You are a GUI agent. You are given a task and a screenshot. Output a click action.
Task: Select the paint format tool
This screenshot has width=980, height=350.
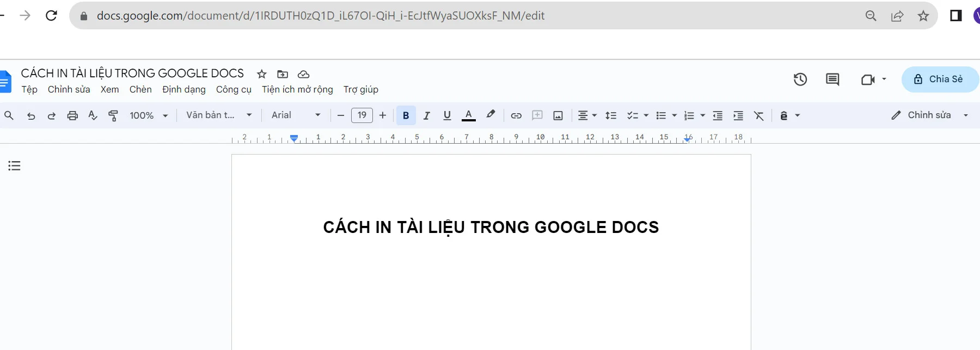(113, 115)
